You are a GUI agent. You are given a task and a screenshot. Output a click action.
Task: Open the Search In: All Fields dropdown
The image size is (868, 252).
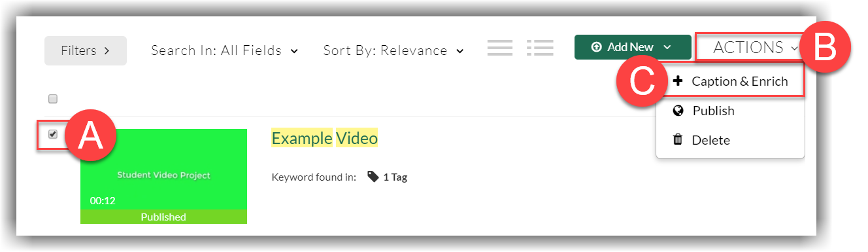coord(224,50)
